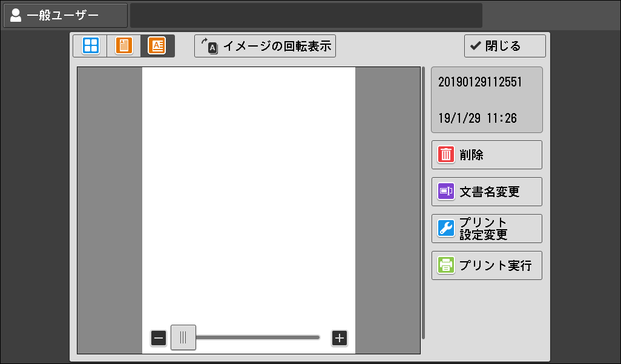Click the zoom slider handle
Viewport: 621px width, 364px height.
[x=183, y=337]
